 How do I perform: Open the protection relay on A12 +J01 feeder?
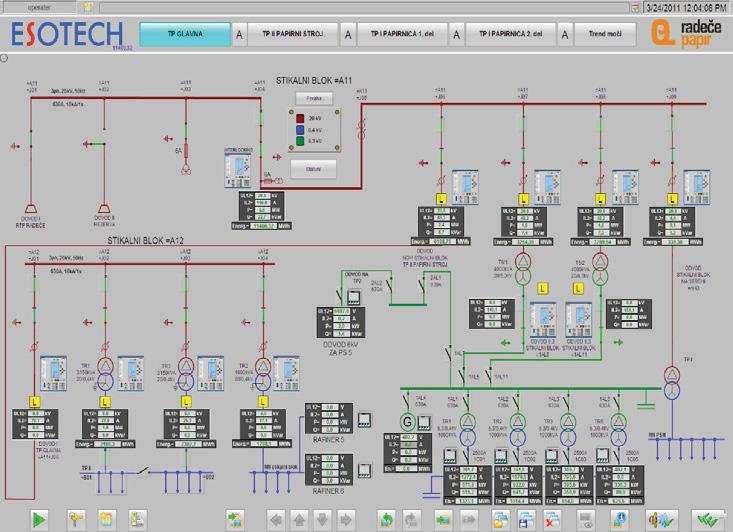click(x=53, y=374)
